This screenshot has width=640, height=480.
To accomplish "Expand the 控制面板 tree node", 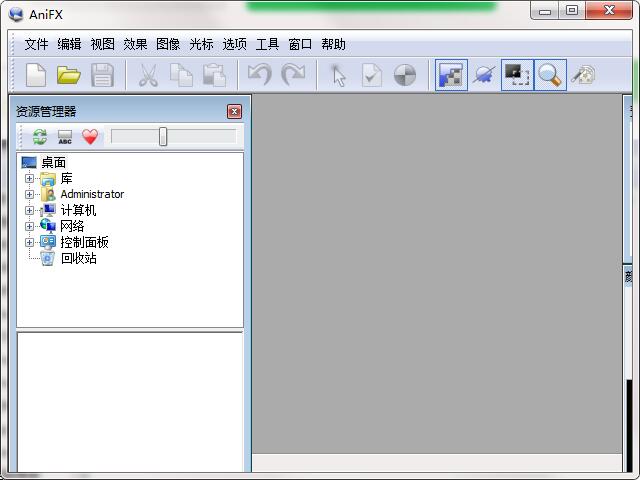I will [x=30, y=243].
